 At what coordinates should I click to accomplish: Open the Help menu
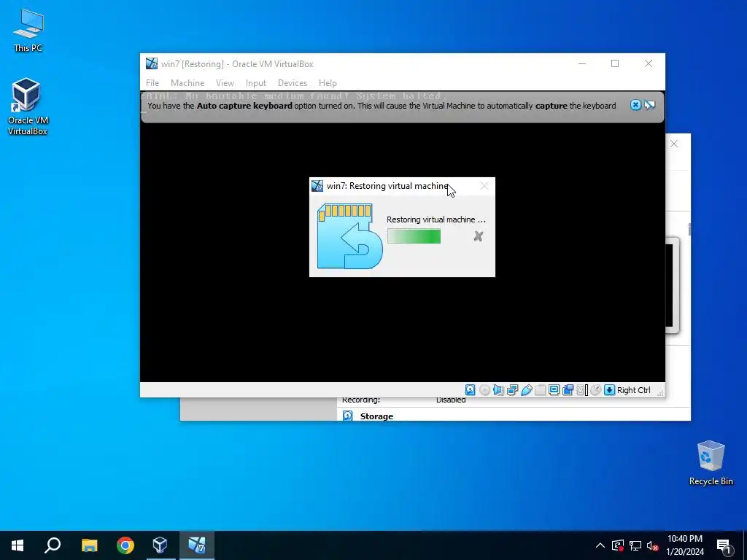tap(328, 83)
